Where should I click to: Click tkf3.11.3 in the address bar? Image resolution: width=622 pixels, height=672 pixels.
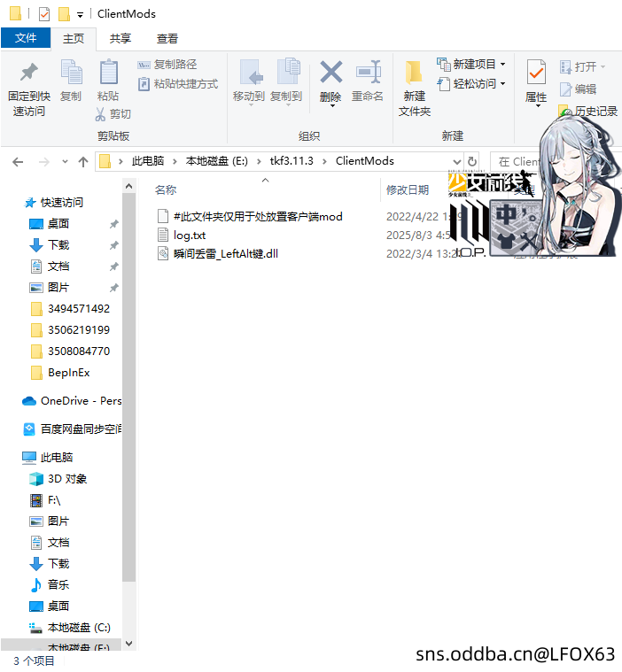(292, 161)
